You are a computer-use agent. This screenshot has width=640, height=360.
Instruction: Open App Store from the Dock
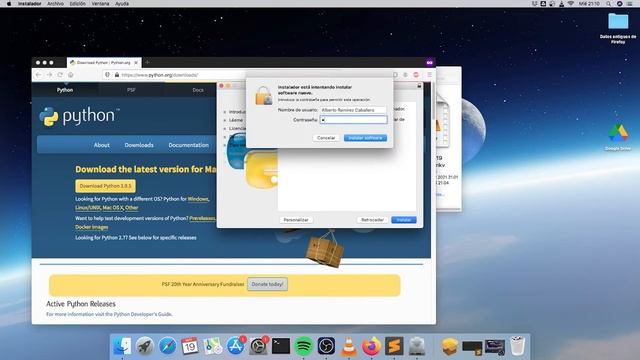click(x=236, y=346)
